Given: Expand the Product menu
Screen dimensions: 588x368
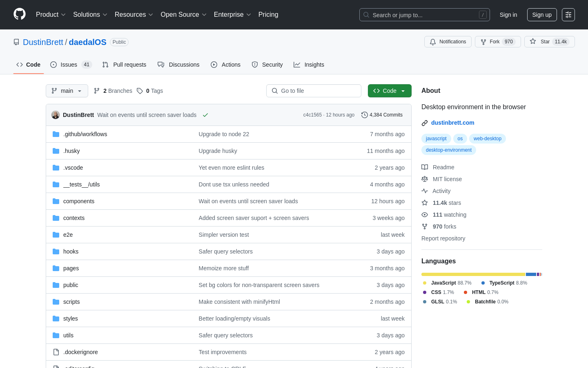Looking at the screenshot, I should click(51, 15).
